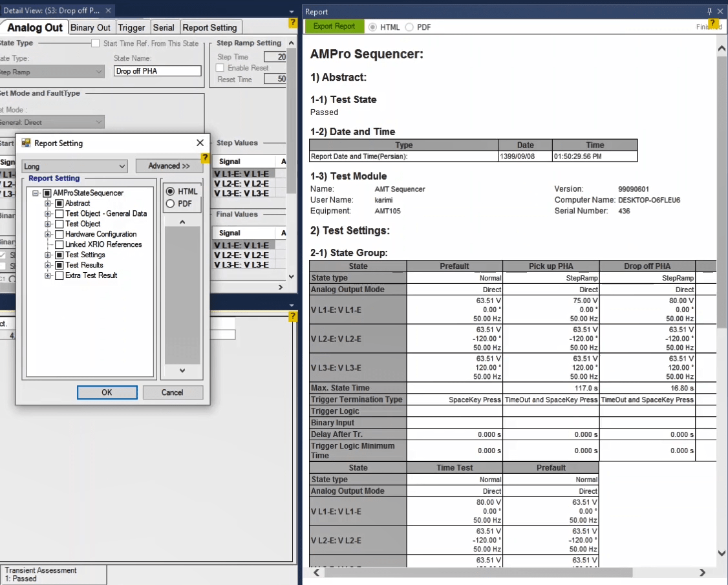Switch to the Binary Out tab
The image size is (728, 585).
pos(91,27)
